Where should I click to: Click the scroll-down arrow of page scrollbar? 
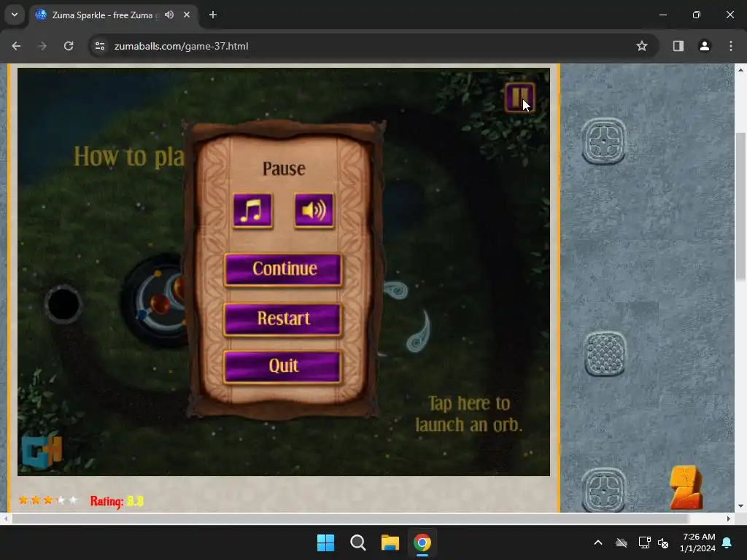[x=740, y=506]
